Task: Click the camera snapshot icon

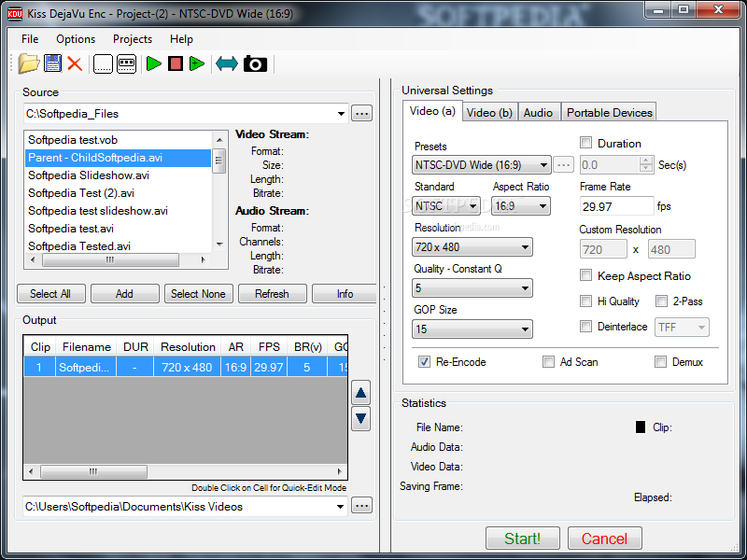Action: [255, 63]
